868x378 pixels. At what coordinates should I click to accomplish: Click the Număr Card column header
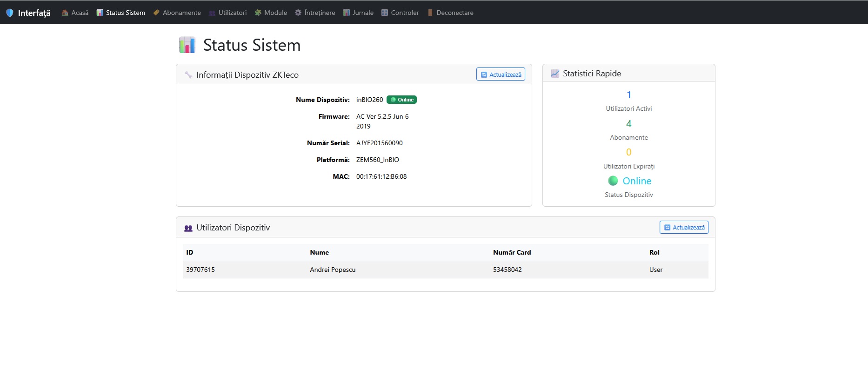pos(512,252)
